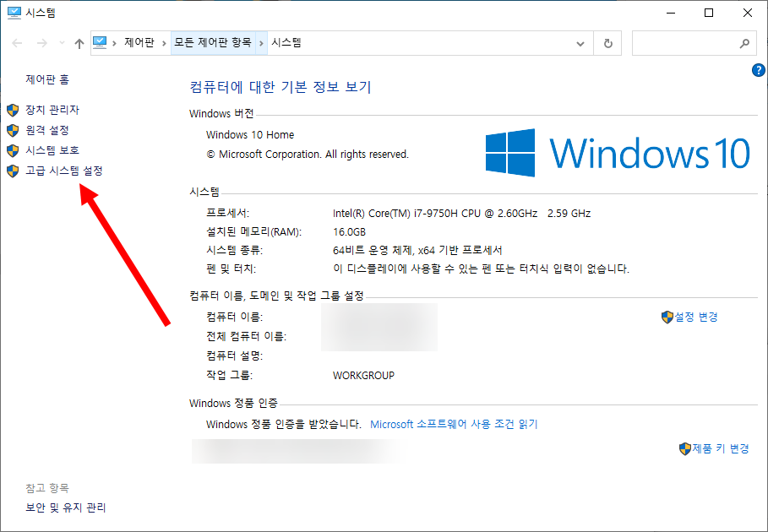Screen dimensions: 768x532
Task: Click 설정 변경 link
Action: pyautogui.click(x=696, y=317)
